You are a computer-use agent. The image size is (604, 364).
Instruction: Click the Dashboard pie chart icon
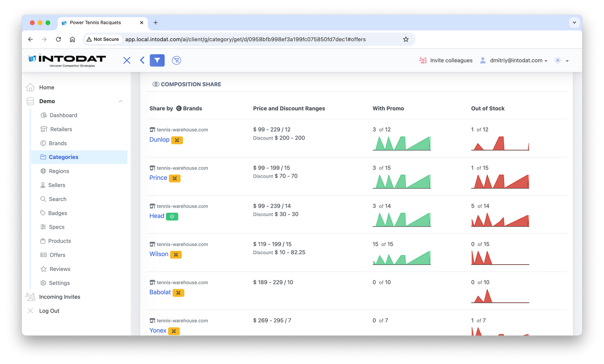click(x=43, y=115)
